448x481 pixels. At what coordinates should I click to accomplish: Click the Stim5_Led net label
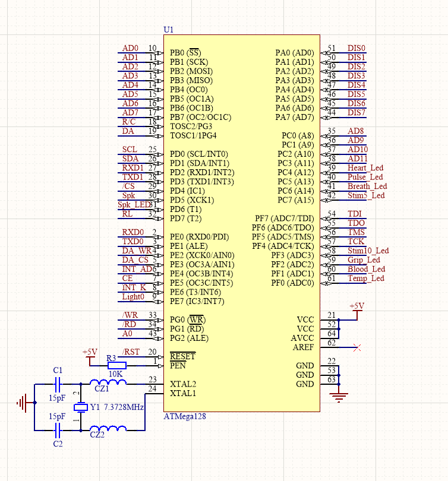(366, 196)
